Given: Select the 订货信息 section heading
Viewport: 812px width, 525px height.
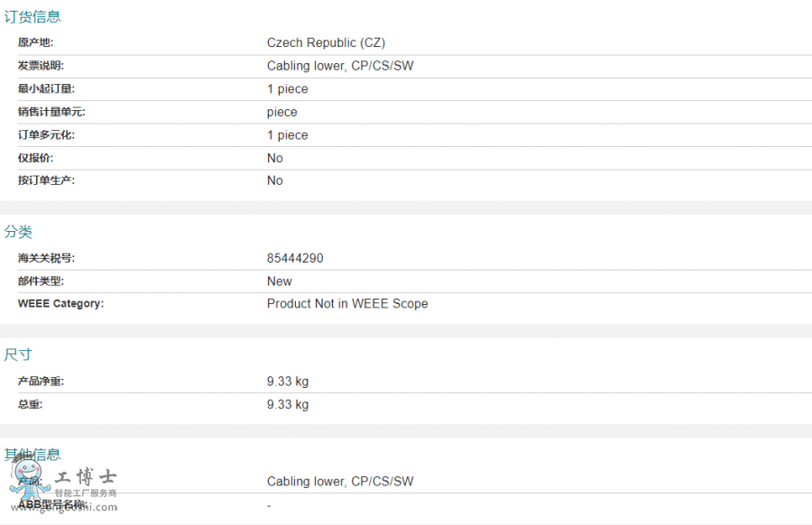Looking at the screenshot, I should [x=32, y=16].
